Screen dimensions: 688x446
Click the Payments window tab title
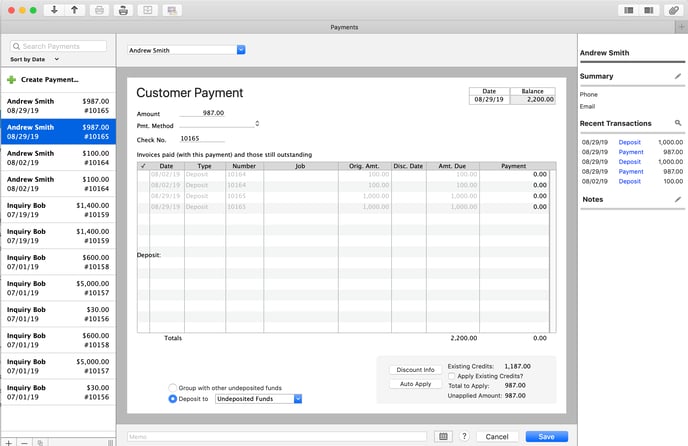pyautogui.click(x=344, y=27)
